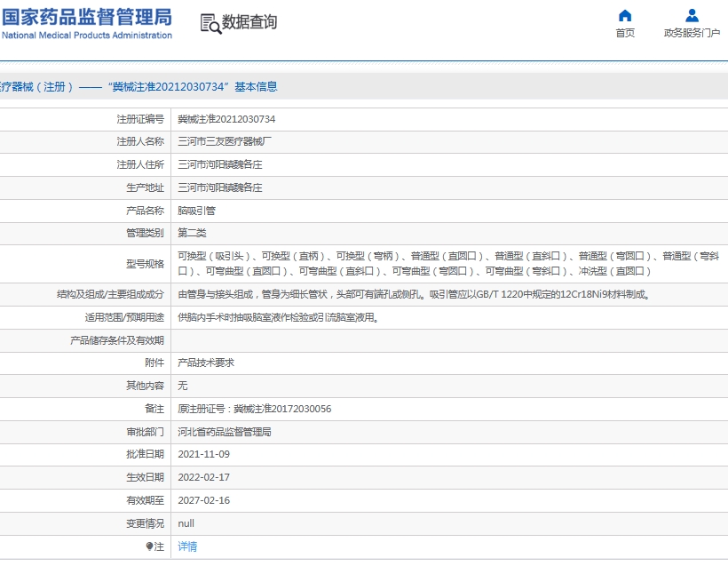Click the 结构及组成/主要组成成分 label
Screen dimensions: 728x566
coord(110,295)
